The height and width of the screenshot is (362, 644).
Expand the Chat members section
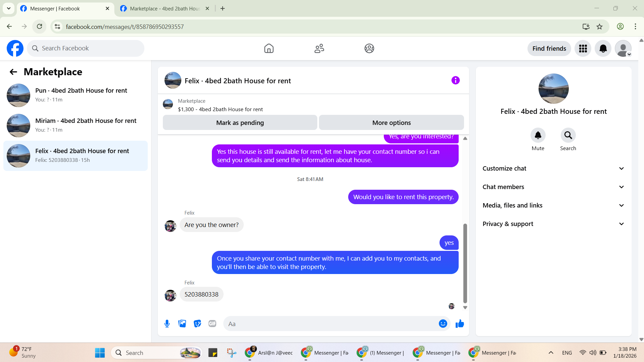553,187
